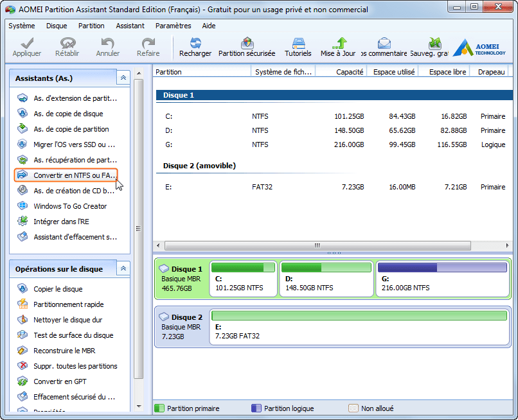The height and width of the screenshot is (420, 518).
Task: Sort by Espace utilisé column
Action: tap(393, 72)
